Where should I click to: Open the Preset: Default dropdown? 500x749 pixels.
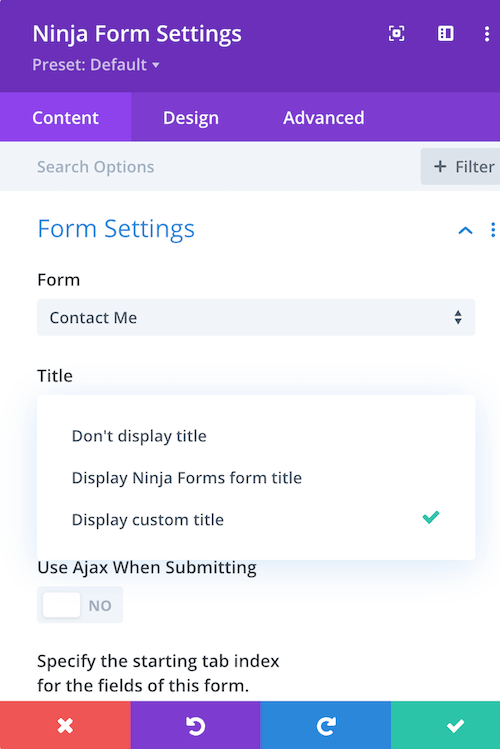[96, 64]
